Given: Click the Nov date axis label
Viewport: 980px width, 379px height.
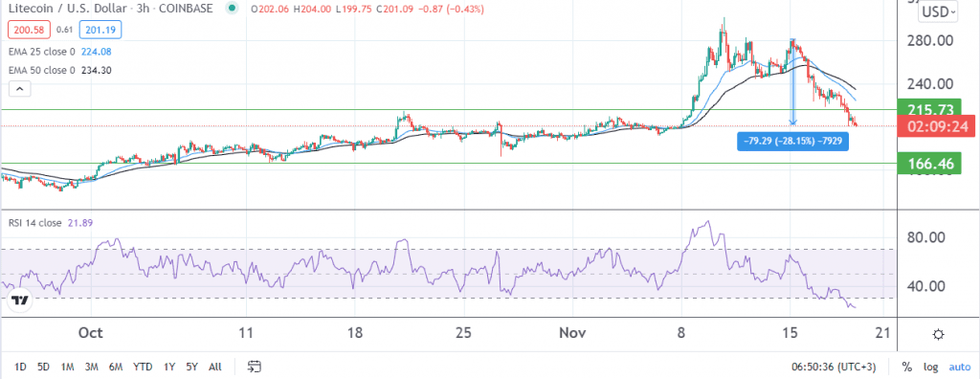Looking at the screenshot, I should (x=573, y=333).
